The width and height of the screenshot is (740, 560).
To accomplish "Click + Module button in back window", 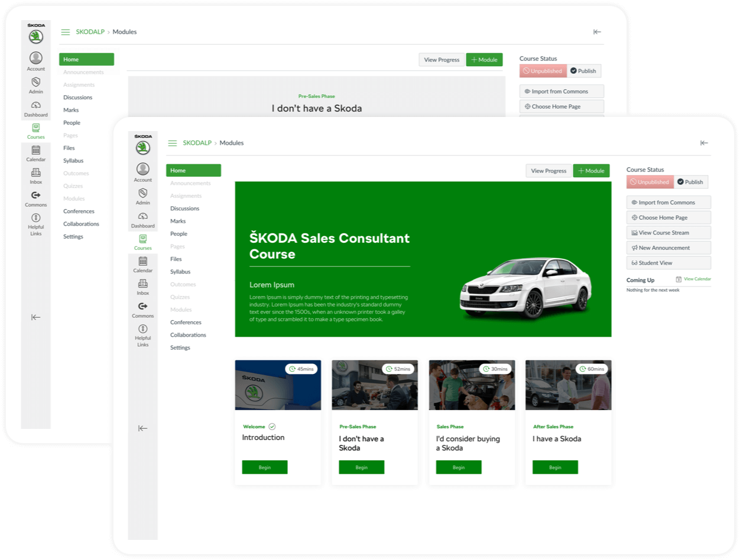I will (x=484, y=60).
